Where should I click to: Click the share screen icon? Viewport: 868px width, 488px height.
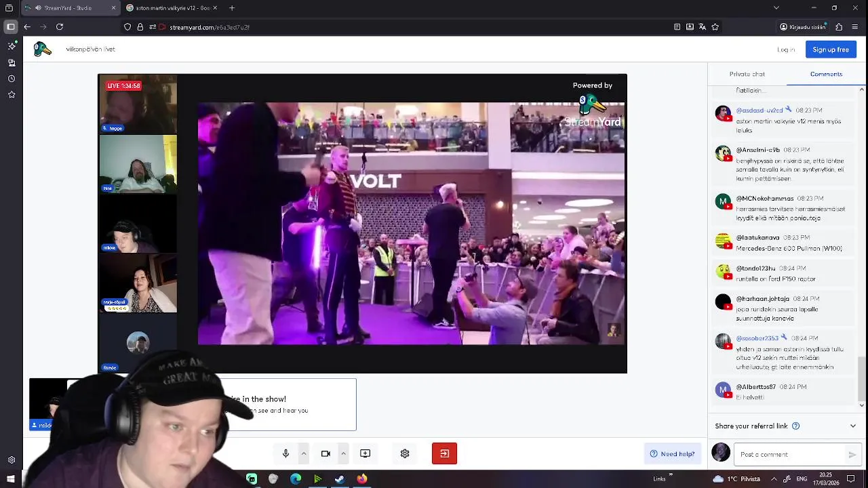(x=365, y=453)
